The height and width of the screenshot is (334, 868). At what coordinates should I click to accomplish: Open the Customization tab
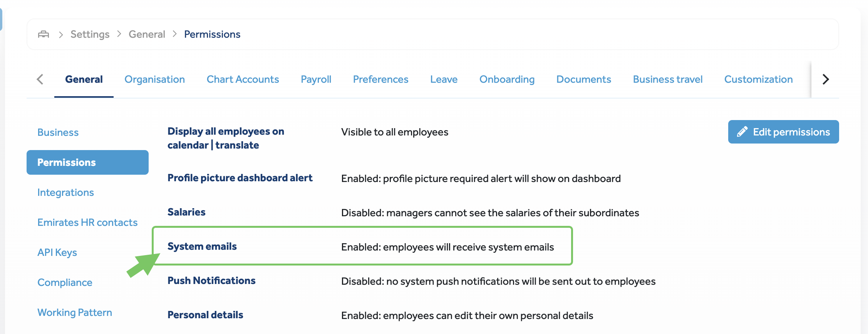click(758, 79)
